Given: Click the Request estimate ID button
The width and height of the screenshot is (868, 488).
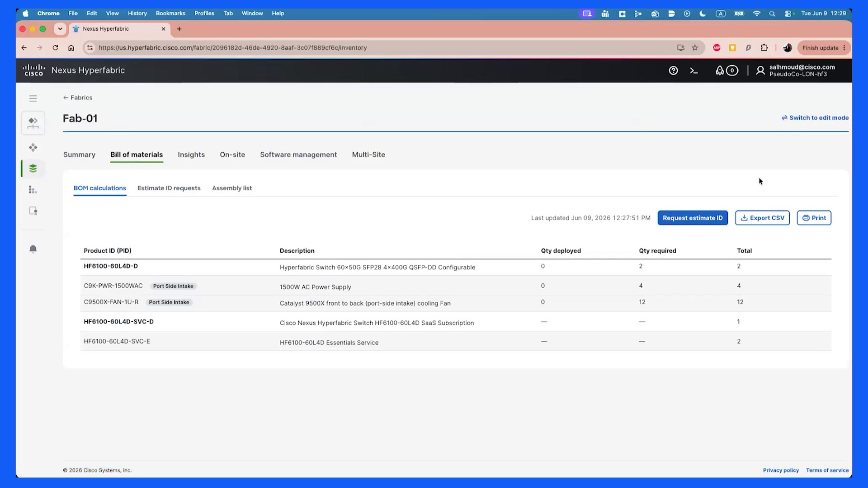Looking at the screenshot, I should click(x=693, y=218).
